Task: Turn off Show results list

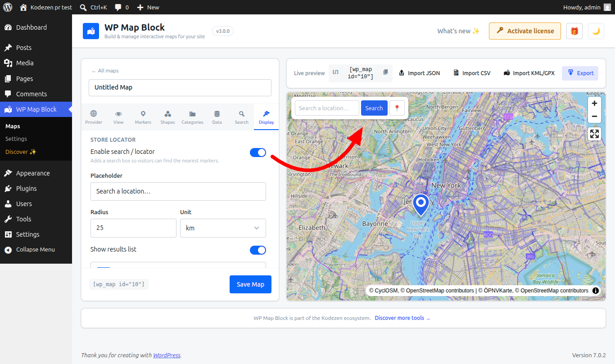Action: pos(258,250)
